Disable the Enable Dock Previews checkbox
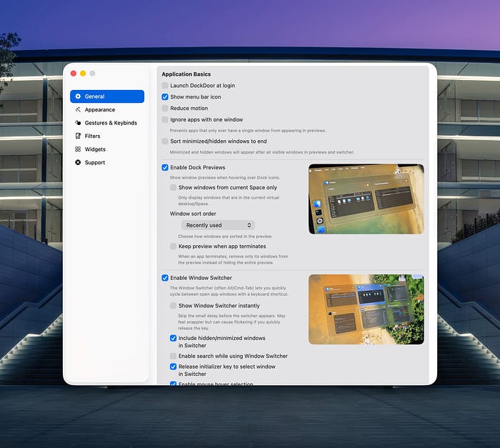The height and width of the screenshot is (448, 500). (165, 167)
